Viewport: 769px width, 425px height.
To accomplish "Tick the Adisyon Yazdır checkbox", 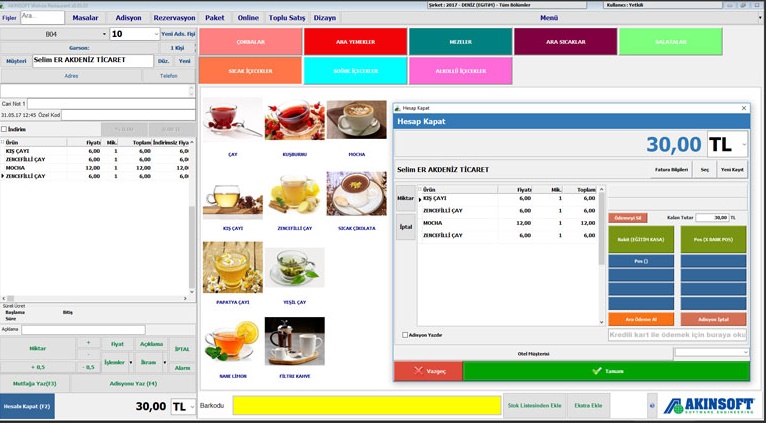I will [405, 335].
